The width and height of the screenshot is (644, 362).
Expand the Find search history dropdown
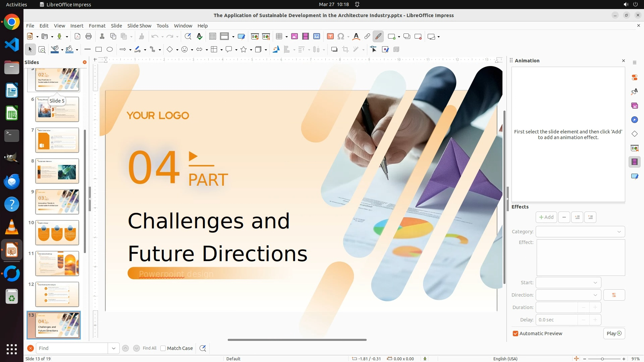(x=113, y=348)
